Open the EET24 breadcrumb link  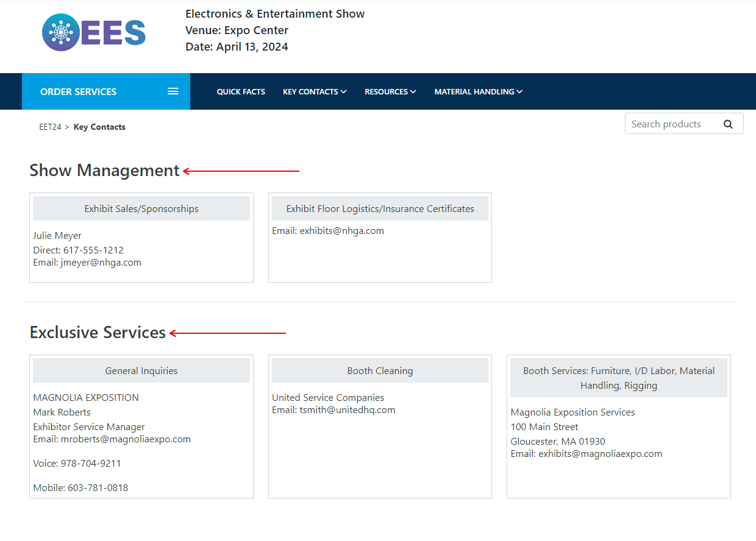tap(49, 127)
